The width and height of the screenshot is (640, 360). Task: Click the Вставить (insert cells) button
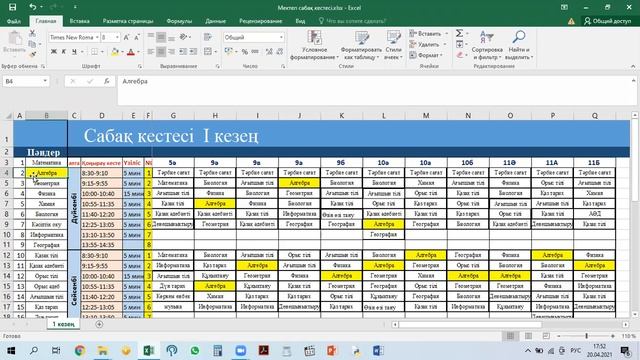(427, 34)
